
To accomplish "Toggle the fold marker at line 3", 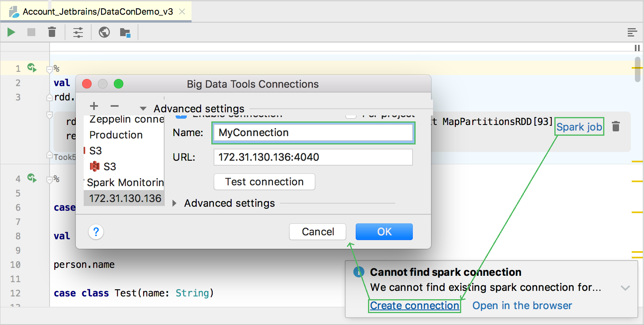I will pyautogui.click(x=50, y=97).
